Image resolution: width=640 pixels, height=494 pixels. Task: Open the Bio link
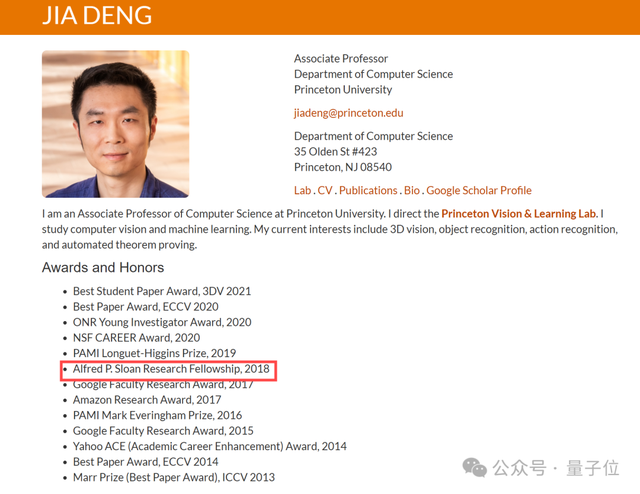[x=412, y=190]
